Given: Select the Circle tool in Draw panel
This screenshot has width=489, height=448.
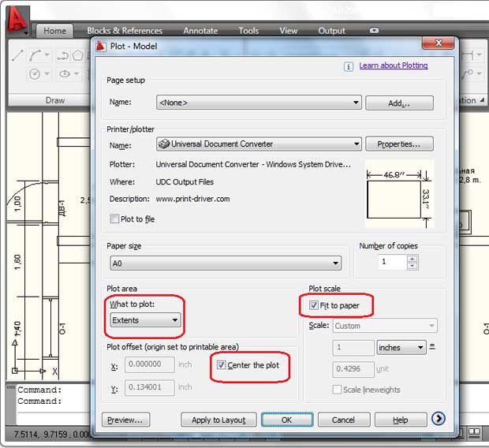Looking at the screenshot, I should click(x=35, y=74).
